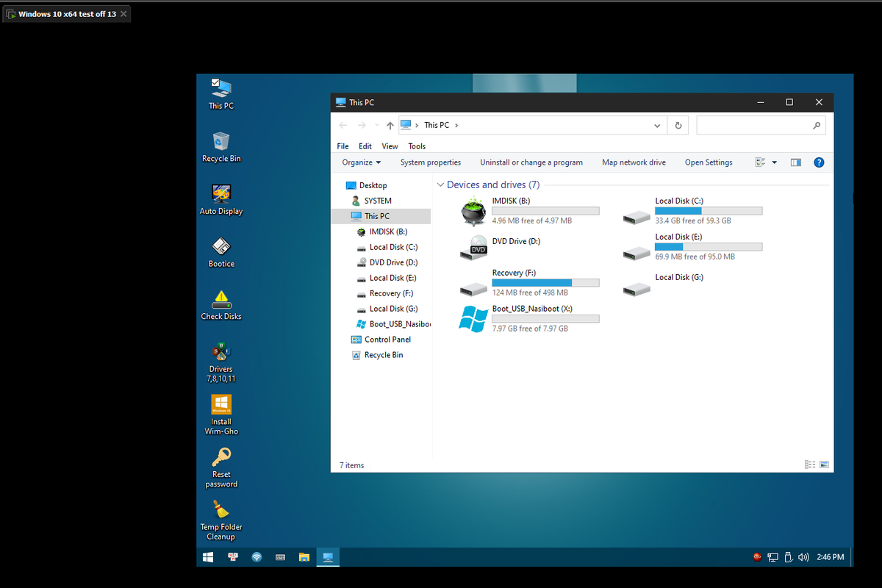Open the View menu

390,146
